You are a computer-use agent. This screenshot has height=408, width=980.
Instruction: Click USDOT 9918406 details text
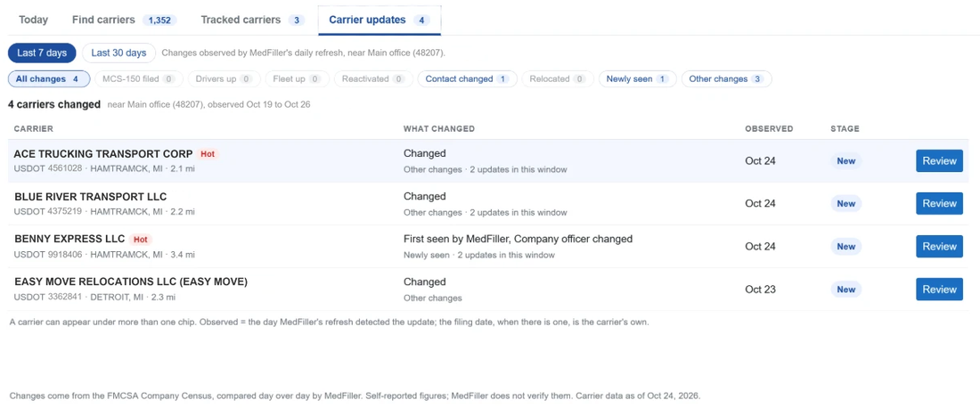point(104,254)
